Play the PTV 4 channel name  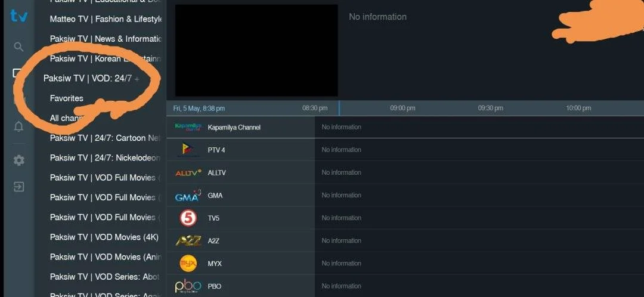[216, 150]
